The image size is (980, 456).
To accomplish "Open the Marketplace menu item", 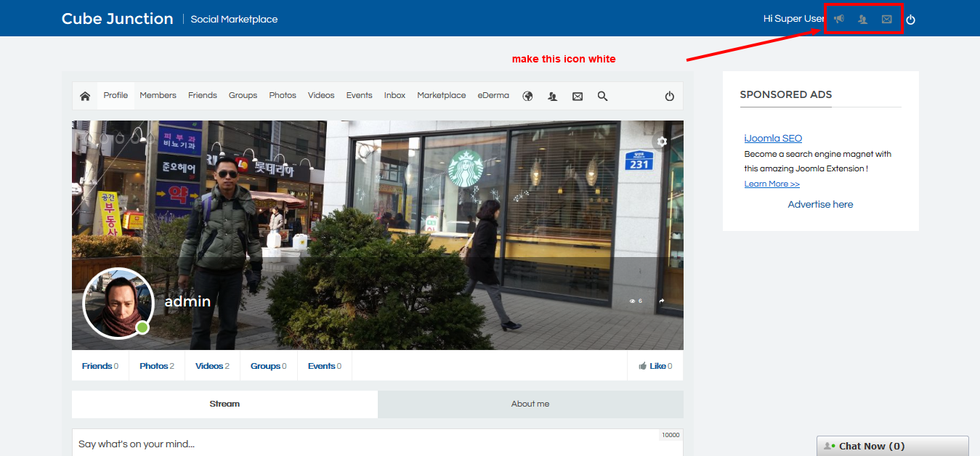I will click(441, 95).
